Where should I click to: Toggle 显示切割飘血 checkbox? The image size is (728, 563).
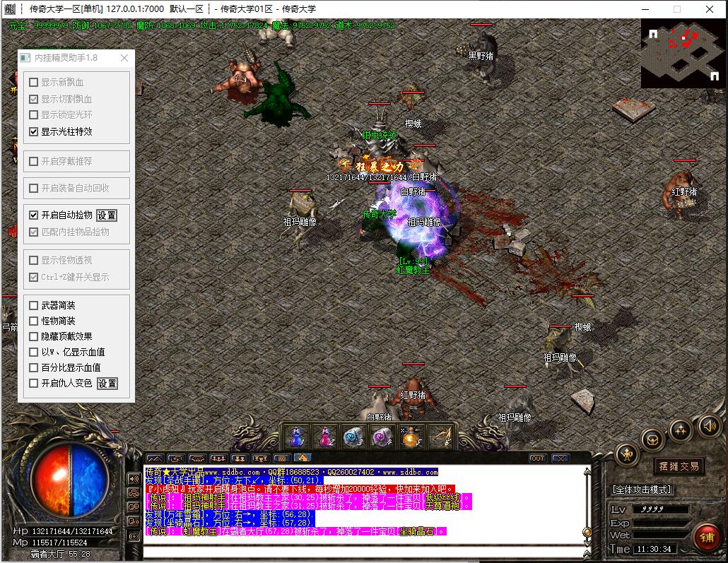(33, 100)
